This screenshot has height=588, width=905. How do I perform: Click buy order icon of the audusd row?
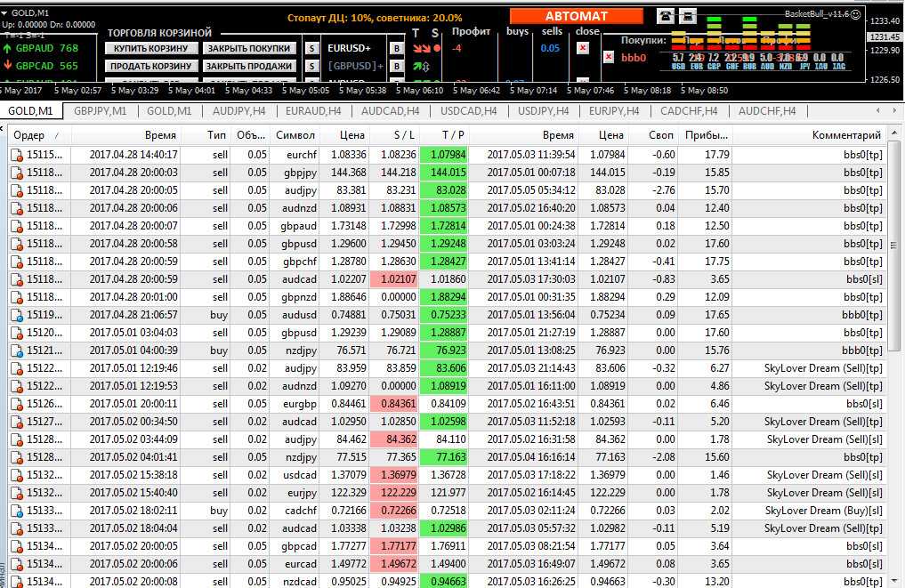point(17,315)
